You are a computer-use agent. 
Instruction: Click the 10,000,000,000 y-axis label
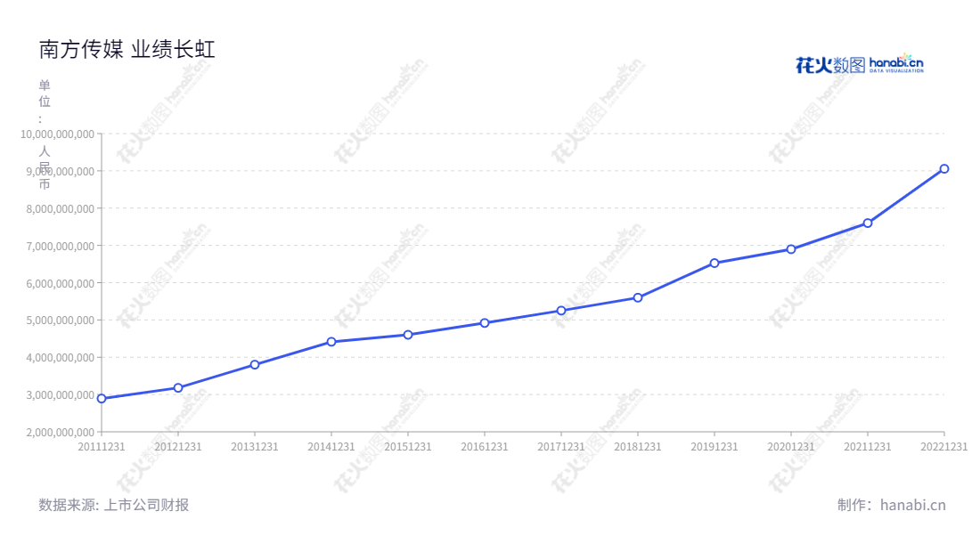click(58, 134)
